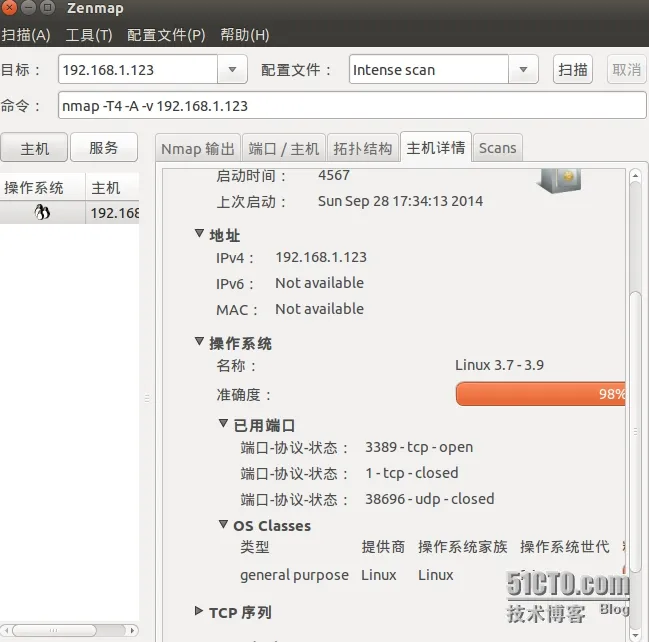Switch to the Nmap 输出 tab

click(198, 148)
